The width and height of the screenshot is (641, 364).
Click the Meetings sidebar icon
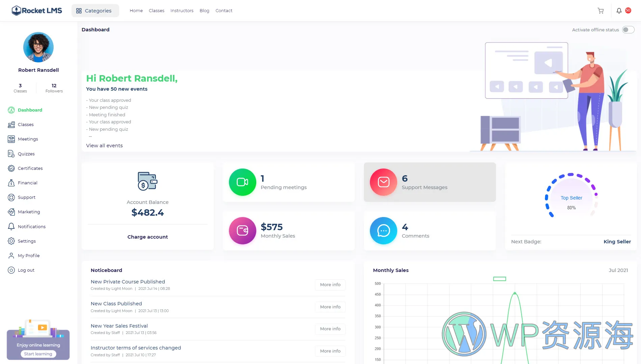11,139
